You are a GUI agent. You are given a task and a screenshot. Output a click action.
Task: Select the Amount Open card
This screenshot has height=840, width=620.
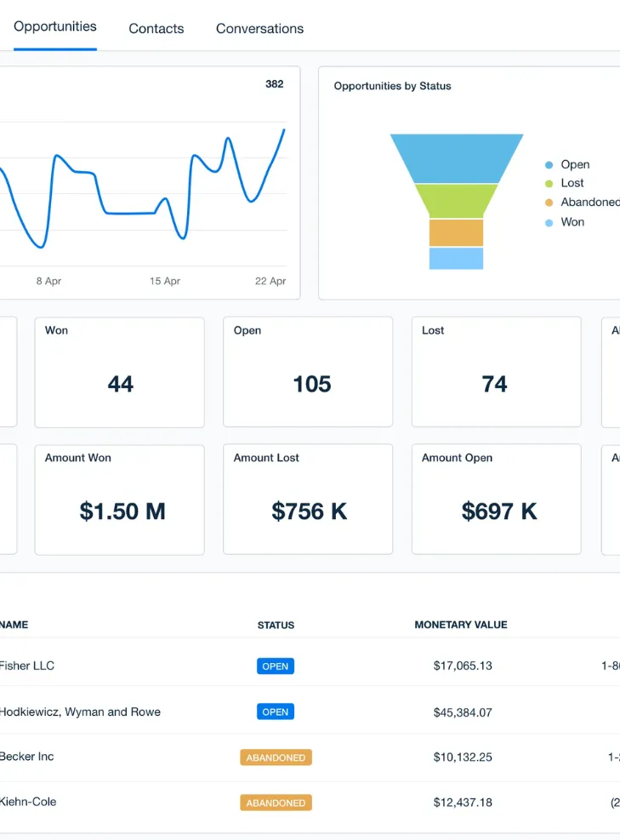click(497, 500)
